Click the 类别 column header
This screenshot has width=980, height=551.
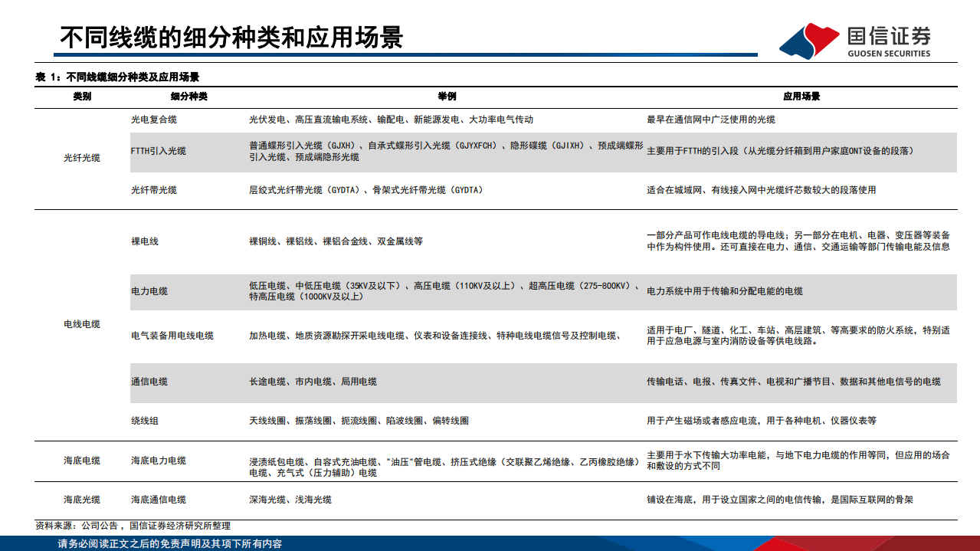point(80,95)
